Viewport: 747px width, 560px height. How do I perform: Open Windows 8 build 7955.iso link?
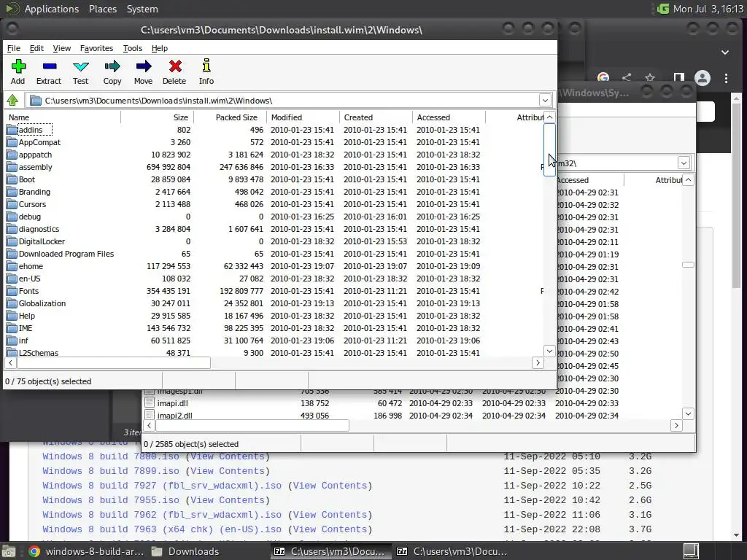click(111, 500)
